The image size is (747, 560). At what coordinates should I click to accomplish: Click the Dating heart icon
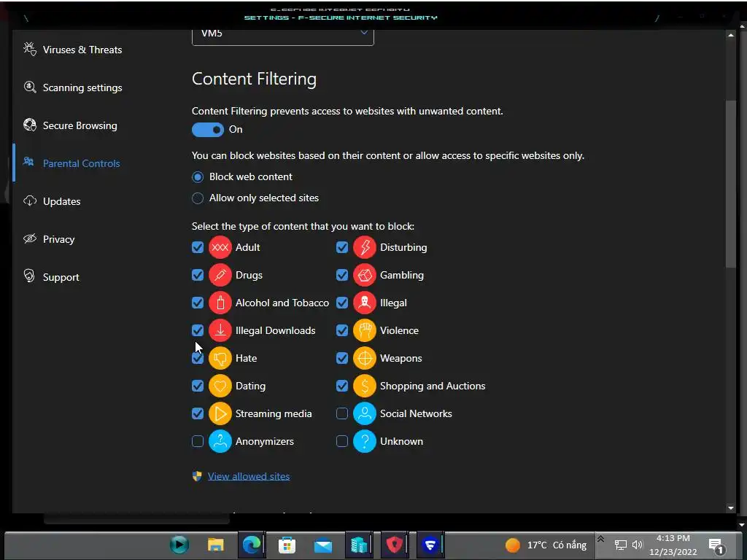pos(220,386)
